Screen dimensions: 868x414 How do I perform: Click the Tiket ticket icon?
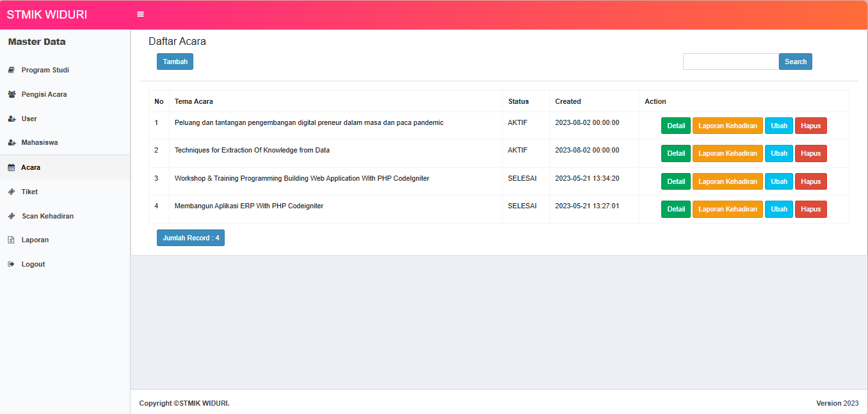pos(11,192)
